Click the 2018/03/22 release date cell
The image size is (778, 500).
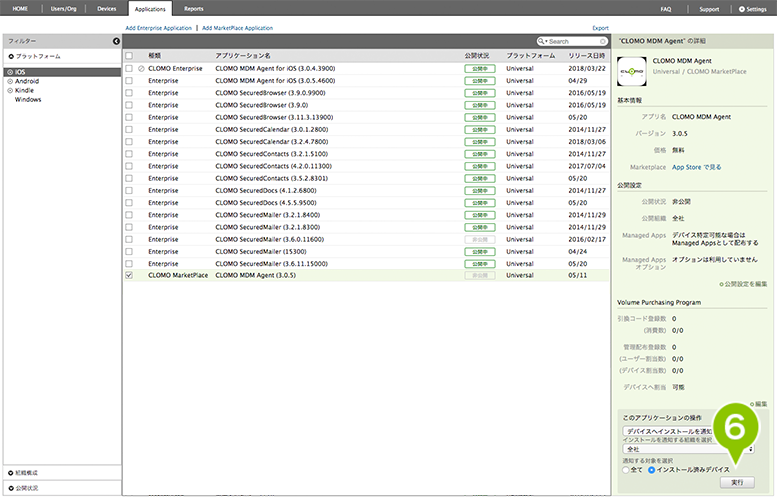(x=587, y=68)
